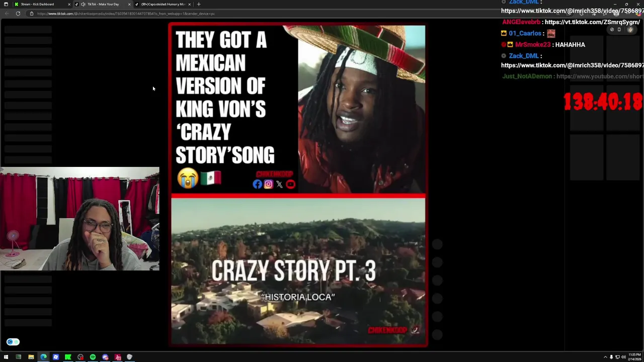Open the ANGElevebrb vt.tiktok.com chat link

(x=592, y=22)
